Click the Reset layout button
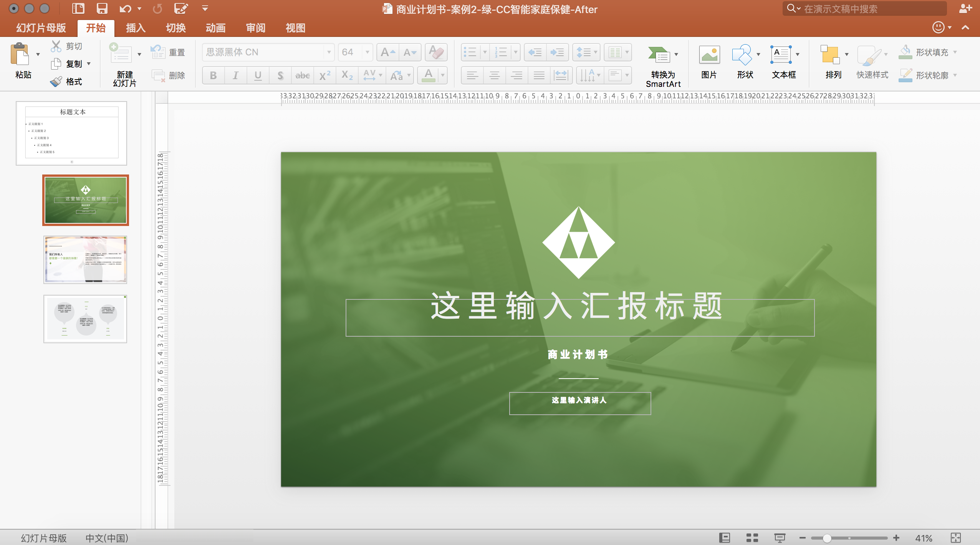980x545 pixels. pos(168,52)
